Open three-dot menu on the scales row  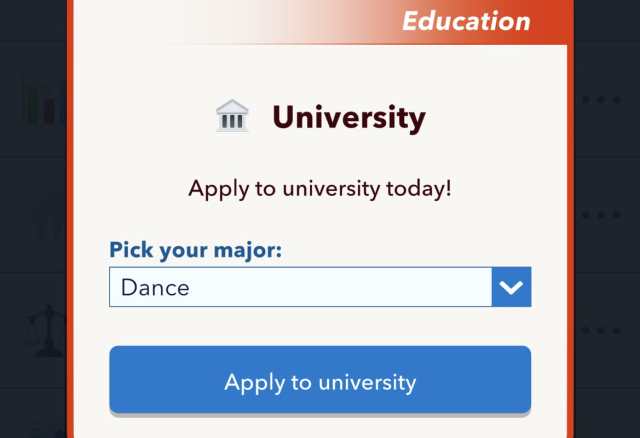click(601, 330)
